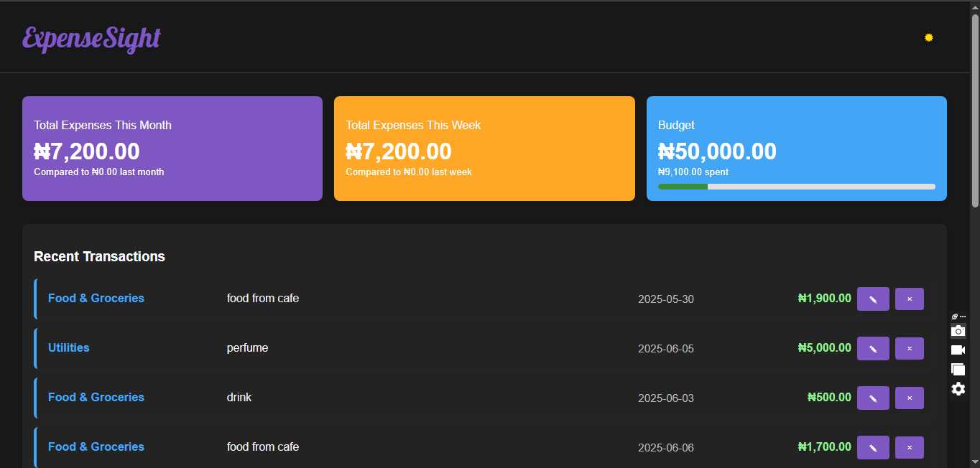980x468 pixels.
Task: Click Food & Groceries in the drink row
Action: [96, 397]
